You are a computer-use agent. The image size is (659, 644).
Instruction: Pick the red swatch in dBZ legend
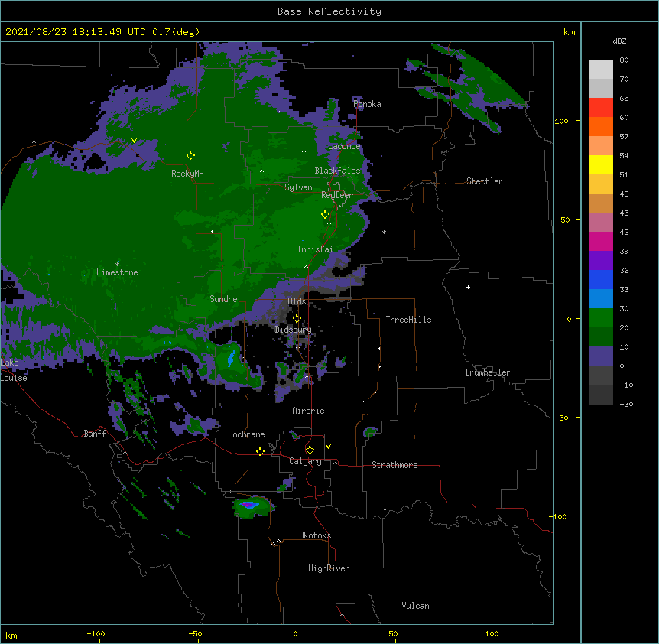coord(601,107)
